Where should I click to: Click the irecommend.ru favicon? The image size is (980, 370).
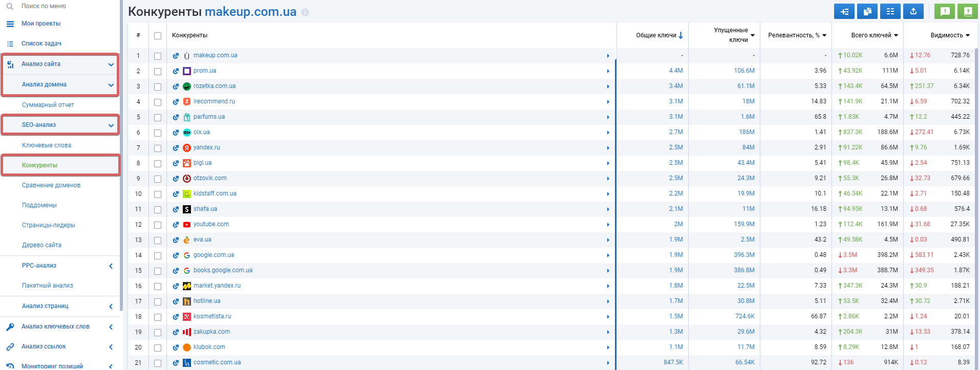tap(187, 102)
